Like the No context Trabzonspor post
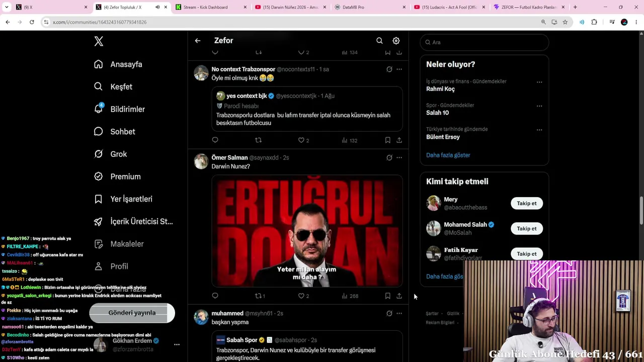The height and width of the screenshot is (362, 644). 303,140
